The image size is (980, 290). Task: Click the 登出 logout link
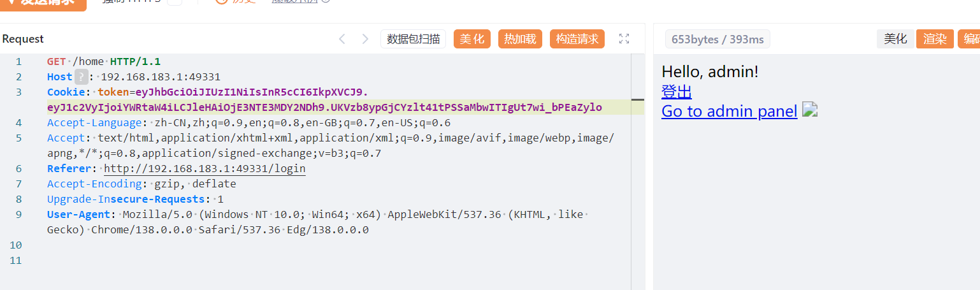[x=677, y=92]
